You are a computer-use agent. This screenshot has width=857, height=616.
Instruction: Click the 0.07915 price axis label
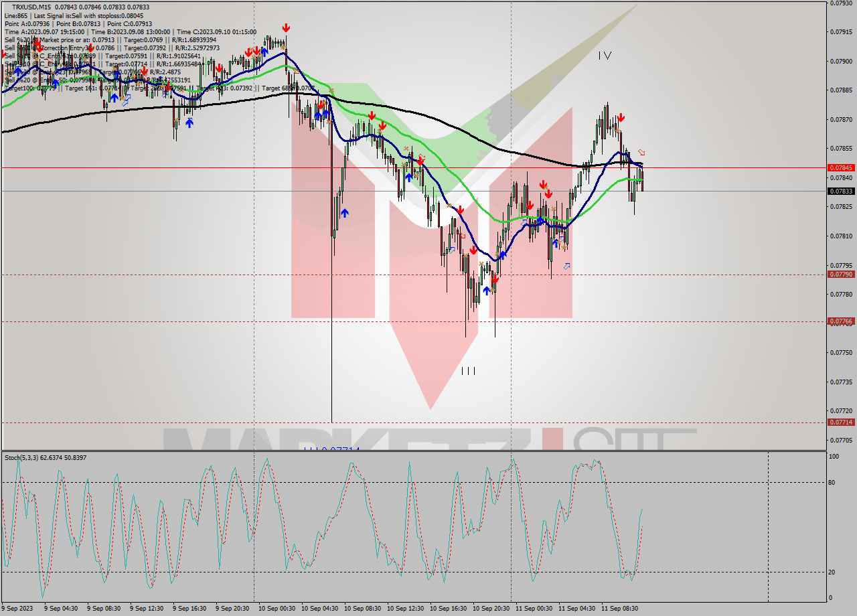click(841, 32)
